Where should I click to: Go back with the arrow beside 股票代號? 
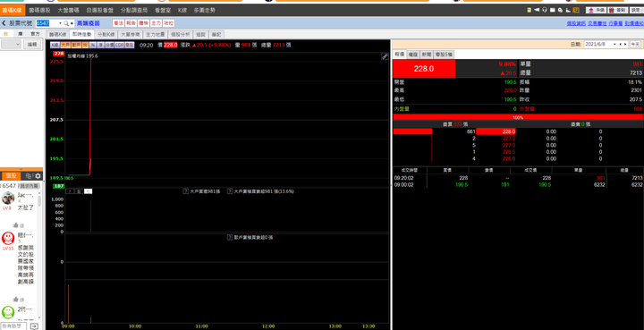(x=4, y=23)
